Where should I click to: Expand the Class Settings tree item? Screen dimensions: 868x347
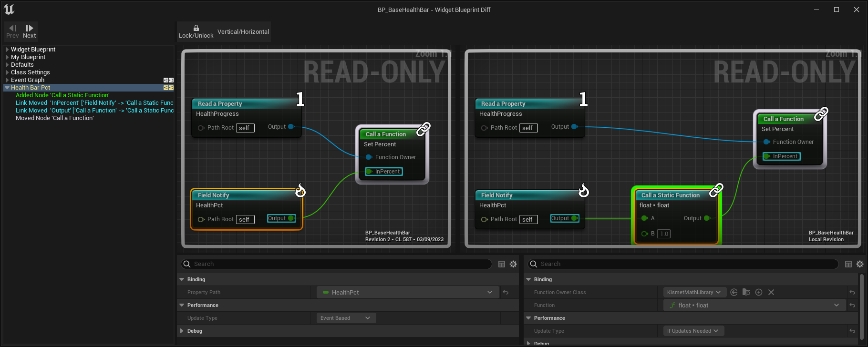(7, 72)
